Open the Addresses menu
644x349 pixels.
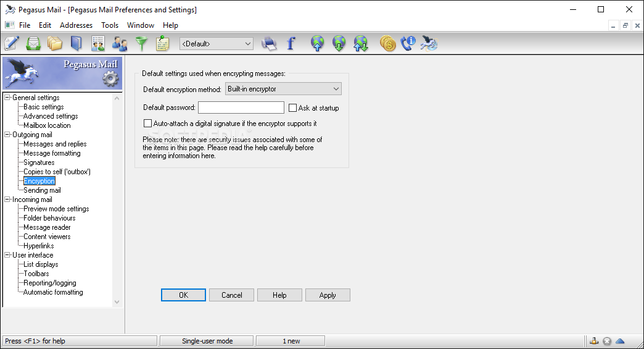click(76, 25)
